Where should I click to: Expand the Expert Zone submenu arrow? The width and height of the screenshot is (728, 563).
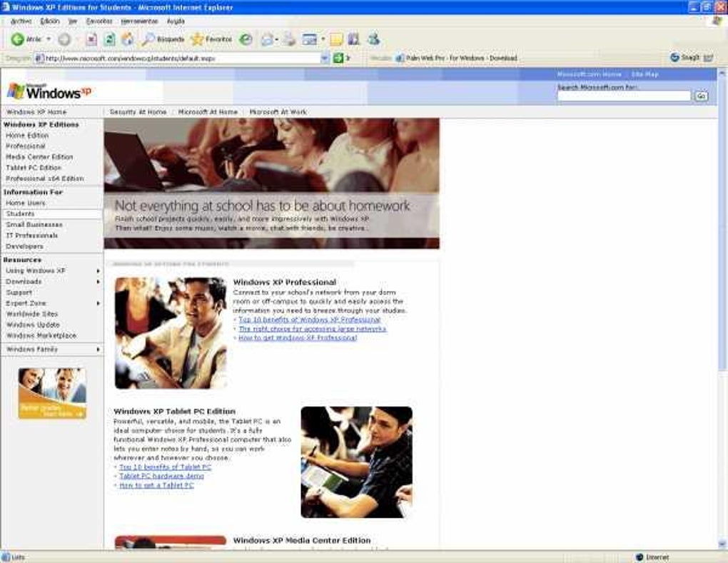[98, 303]
